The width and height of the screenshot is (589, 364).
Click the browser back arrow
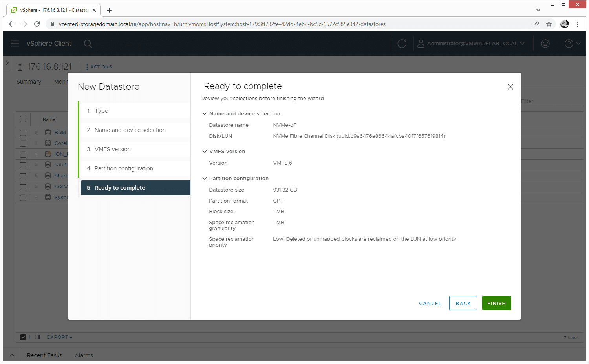12,24
